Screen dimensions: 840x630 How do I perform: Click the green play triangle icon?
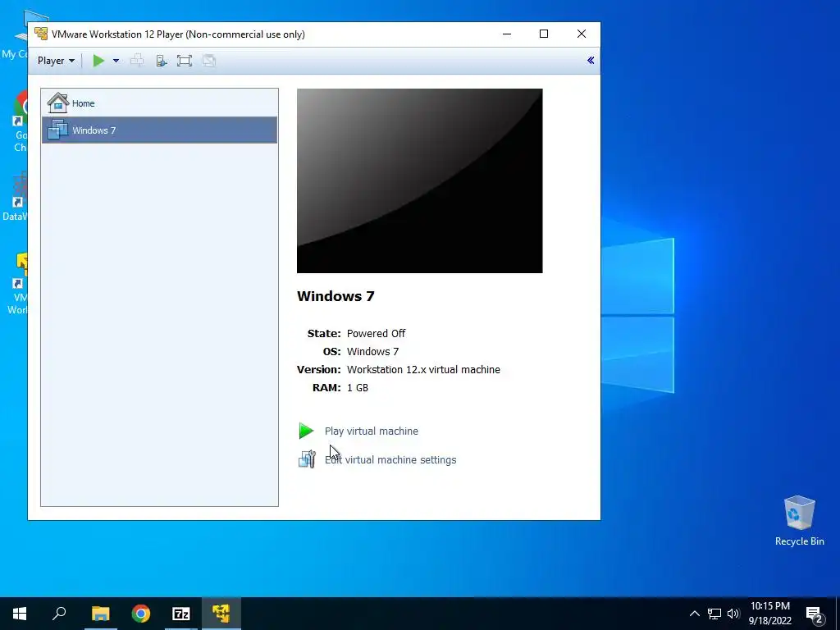tap(306, 431)
